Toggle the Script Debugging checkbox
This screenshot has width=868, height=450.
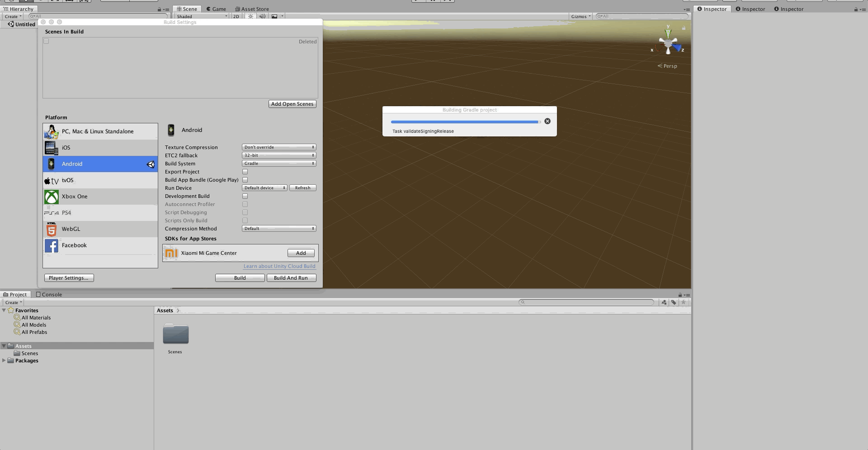(x=245, y=212)
